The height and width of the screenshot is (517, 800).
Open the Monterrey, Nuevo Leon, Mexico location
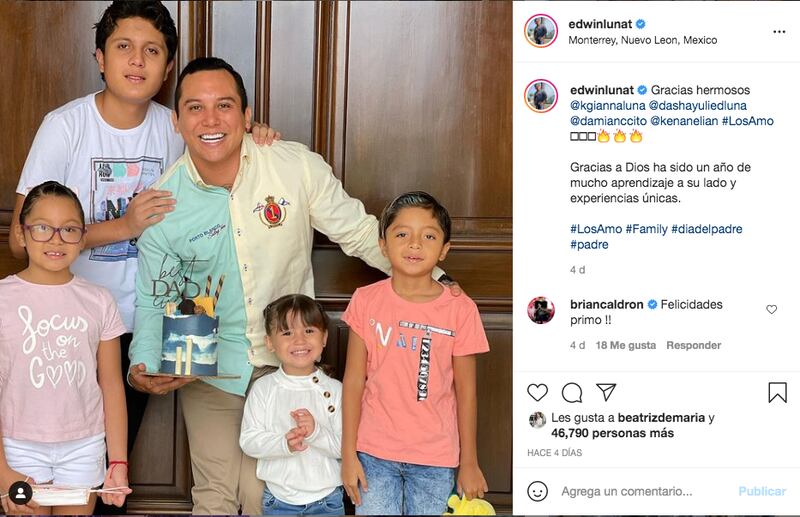pos(643,40)
